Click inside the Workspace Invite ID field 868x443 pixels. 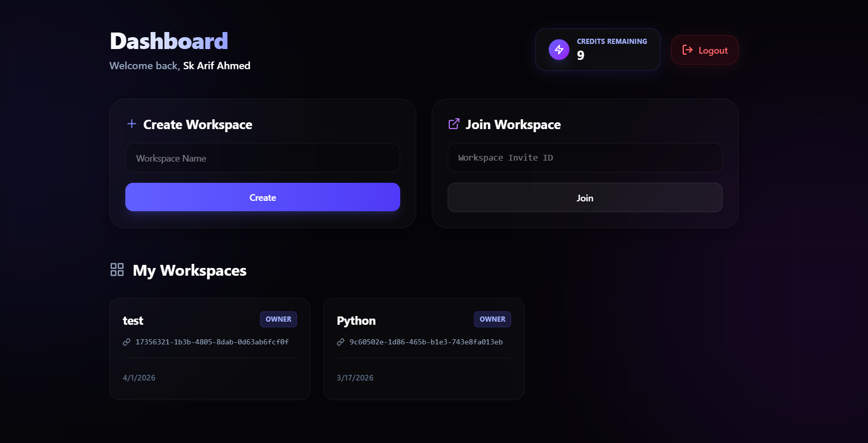pyautogui.click(x=585, y=157)
